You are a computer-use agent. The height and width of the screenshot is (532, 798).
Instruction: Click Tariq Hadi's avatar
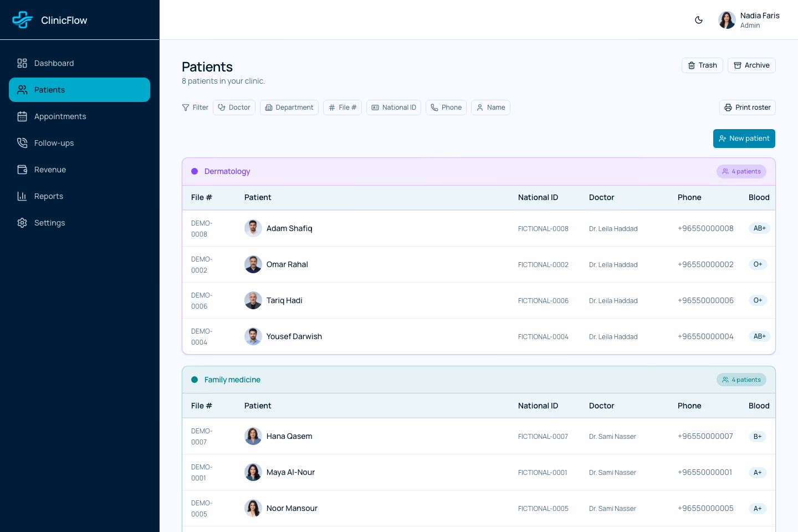(x=253, y=300)
